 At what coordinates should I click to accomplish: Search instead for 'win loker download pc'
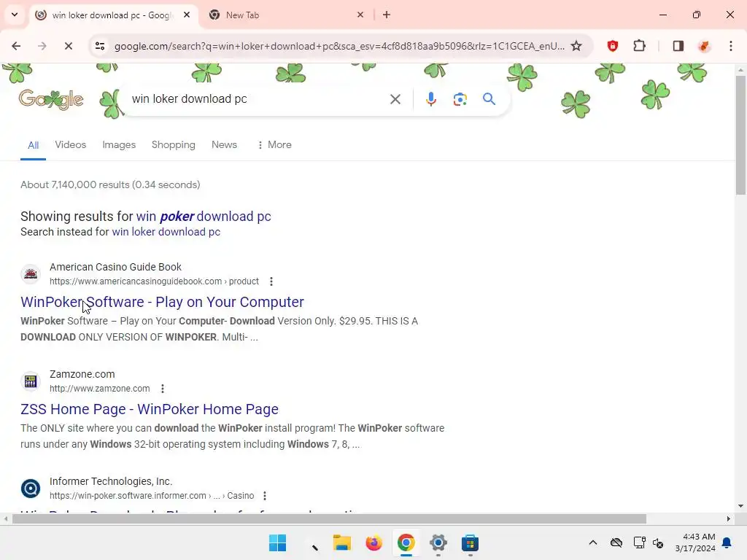coord(166,232)
